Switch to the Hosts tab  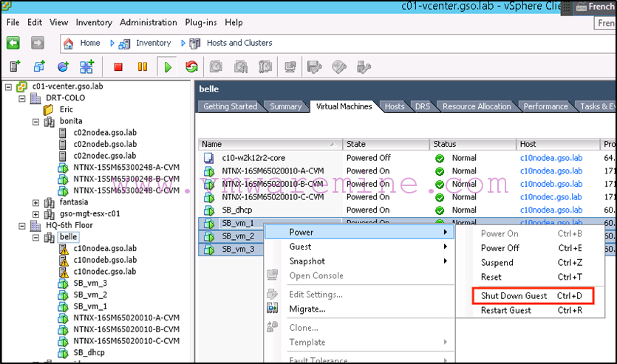pos(395,106)
